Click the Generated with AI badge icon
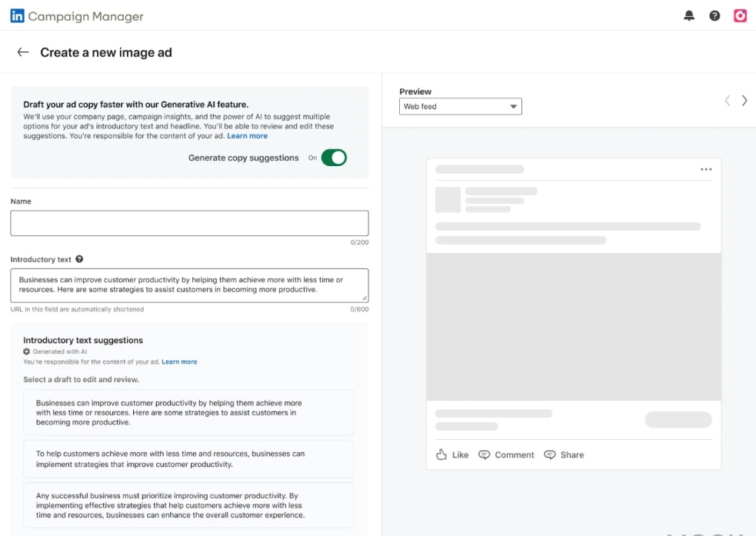 (x=26, y=351)
